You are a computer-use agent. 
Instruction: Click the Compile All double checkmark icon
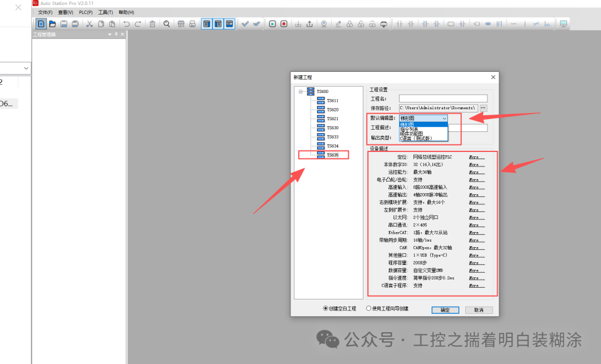257,24
